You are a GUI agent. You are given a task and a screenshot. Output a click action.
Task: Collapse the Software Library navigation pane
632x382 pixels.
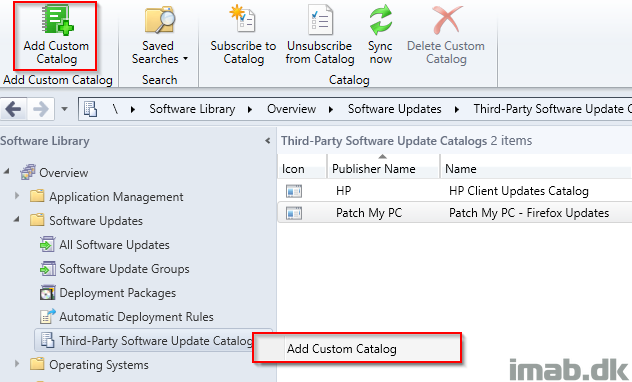(268, 141)
